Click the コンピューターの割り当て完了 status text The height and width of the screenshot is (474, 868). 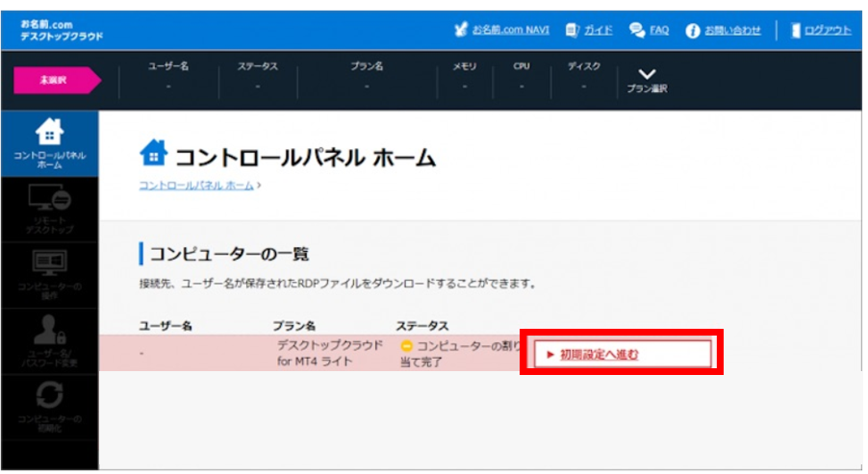pos(461,354)
